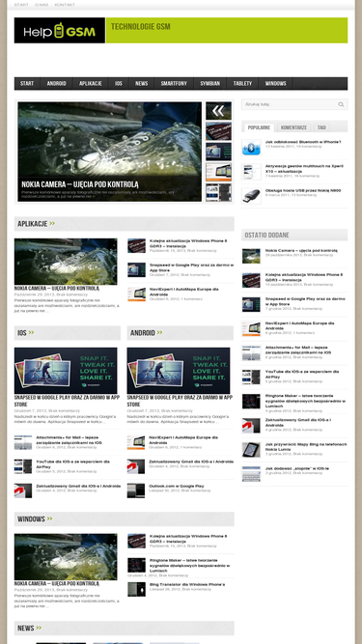Image resolution: width=362 pixels, height=644 pixels.
Task: Click the slider previous double-arrow icon
Action: [218, 110]
